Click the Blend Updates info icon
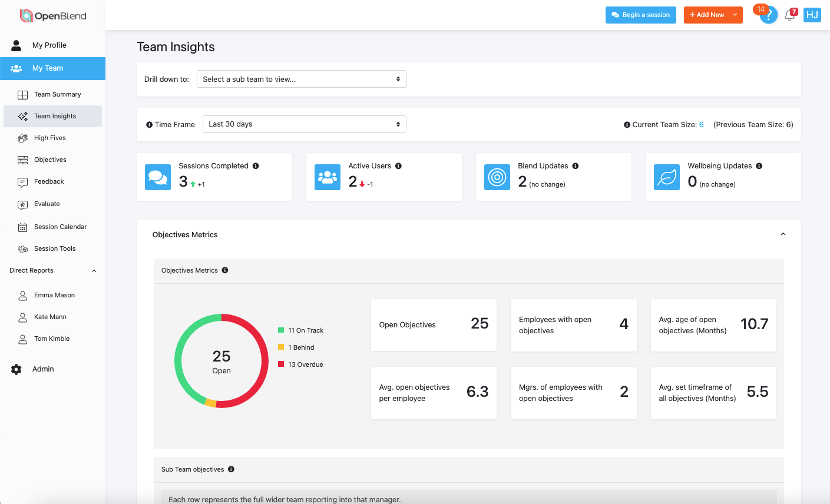The width and height of the screenshot is (830, 504). pos(576,166)
